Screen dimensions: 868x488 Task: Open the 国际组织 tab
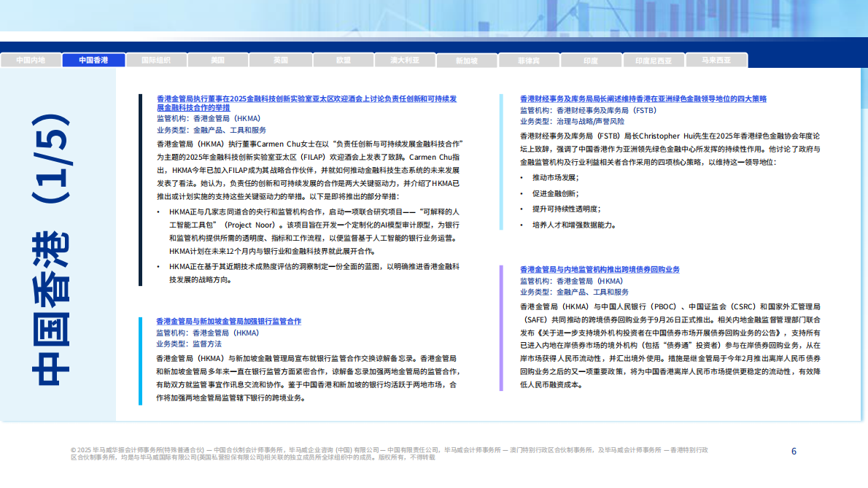(x=155, y=61)
